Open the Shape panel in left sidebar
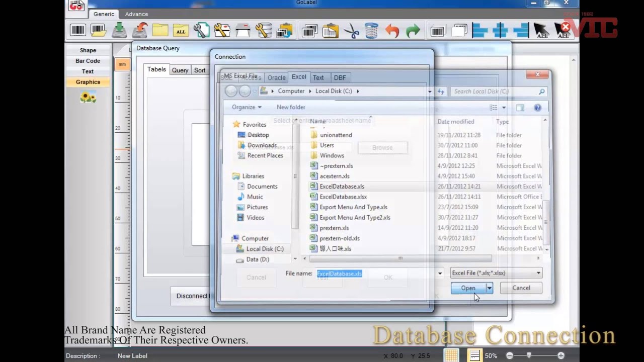Image resolution: width=644 pixels, height=362 pixels. pos(88,50)
